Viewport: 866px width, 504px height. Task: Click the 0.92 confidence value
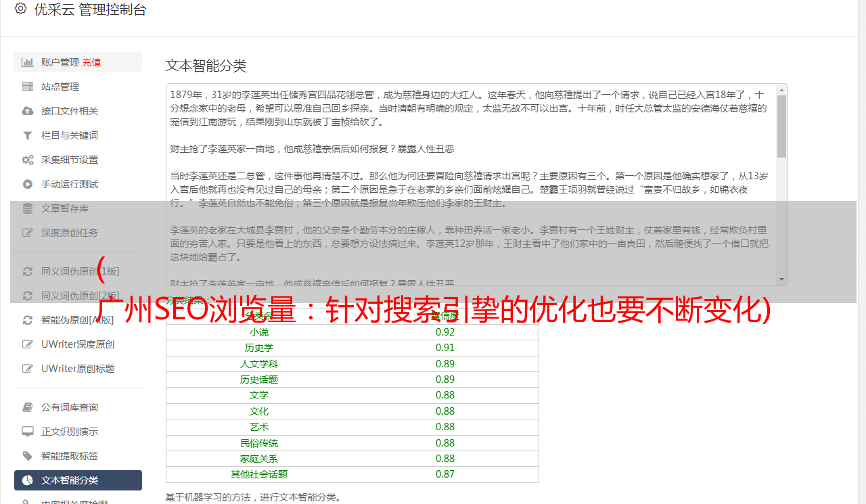[x=445, y=332]
